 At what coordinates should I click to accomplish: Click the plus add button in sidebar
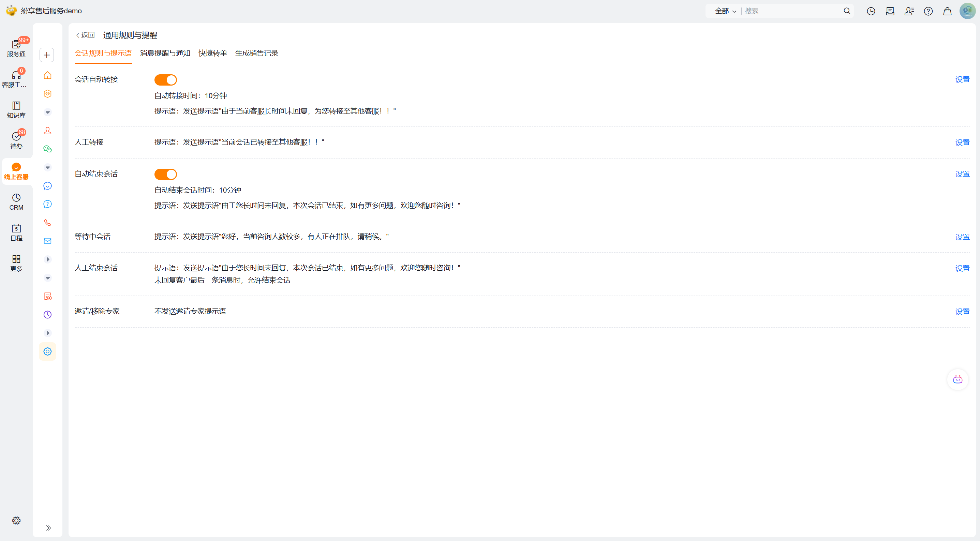tap(47, 55)
